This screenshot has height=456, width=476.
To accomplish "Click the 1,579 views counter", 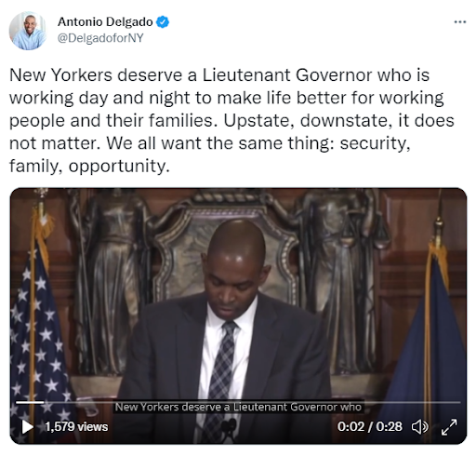I will pos(76,427).
